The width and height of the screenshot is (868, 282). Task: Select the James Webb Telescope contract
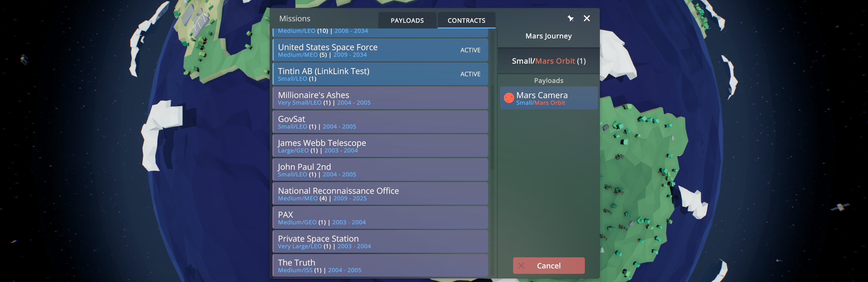380,145
